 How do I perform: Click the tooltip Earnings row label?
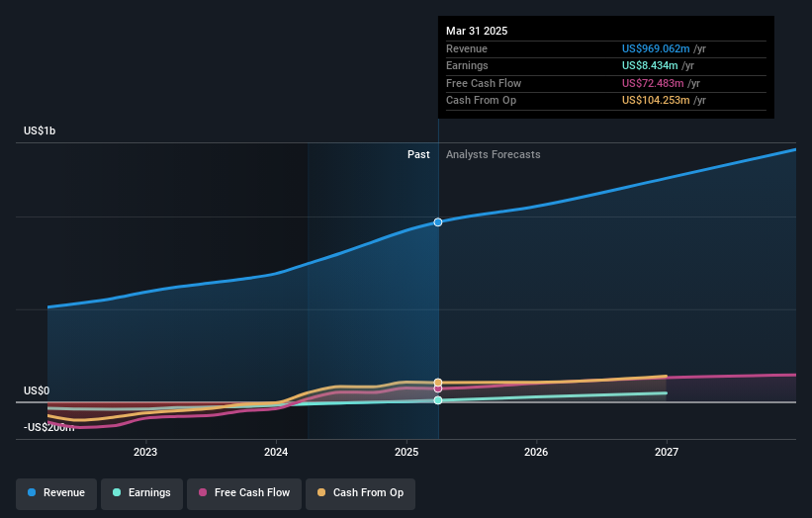(x=467, y=65)
